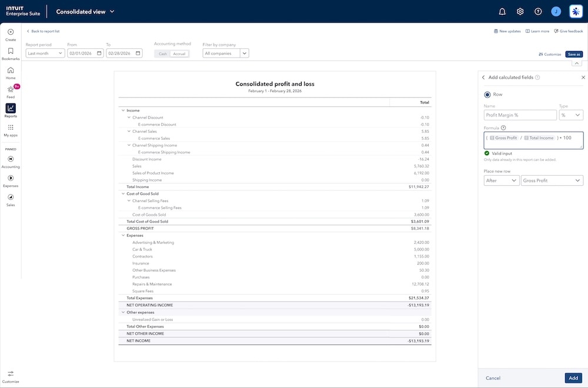This screenshot has height=388, width=588.
Task: Open Consolidated view switcher dropdown
Action: pos(85,12)
